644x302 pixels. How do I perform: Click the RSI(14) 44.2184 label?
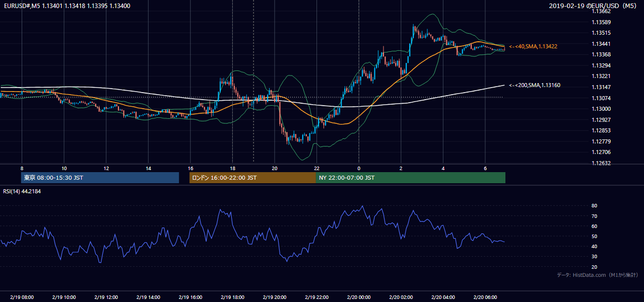point(22,191)
